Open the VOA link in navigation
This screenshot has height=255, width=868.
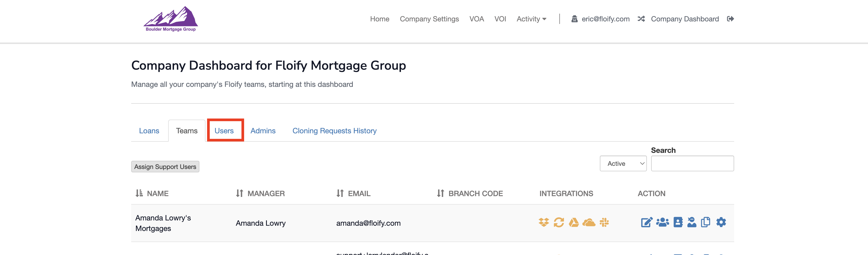click(477, 19)
